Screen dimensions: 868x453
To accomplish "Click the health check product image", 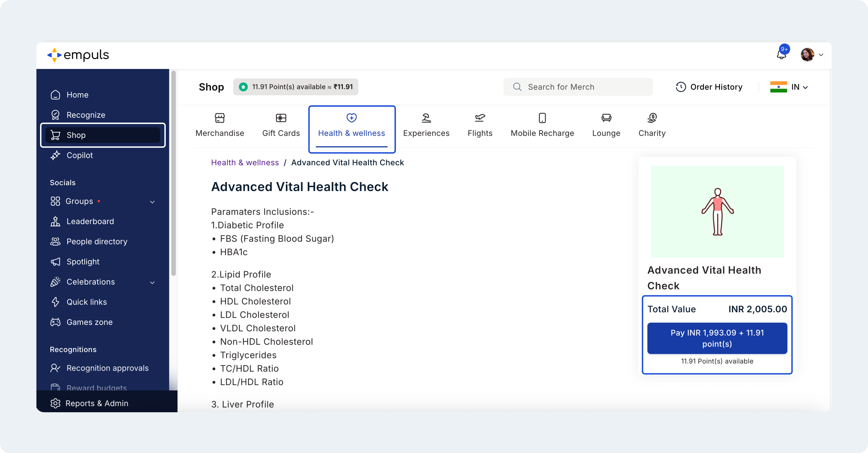I will pyautogui.click(x=717, y=212).
